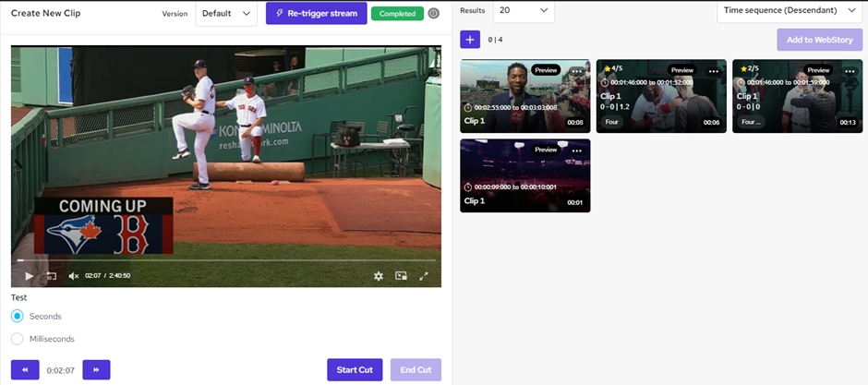The image size is (868, 385).
Task: Click the End Cut button
Action: (416, 370)
